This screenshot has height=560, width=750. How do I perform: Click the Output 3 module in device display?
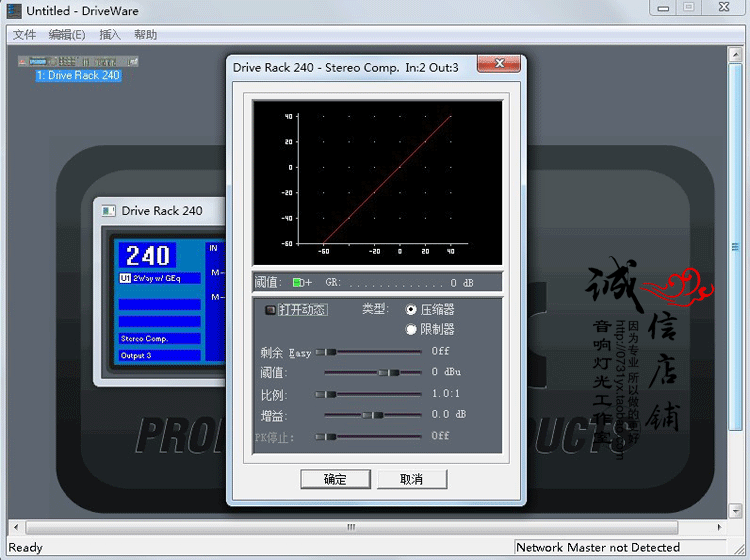point(160,355)
